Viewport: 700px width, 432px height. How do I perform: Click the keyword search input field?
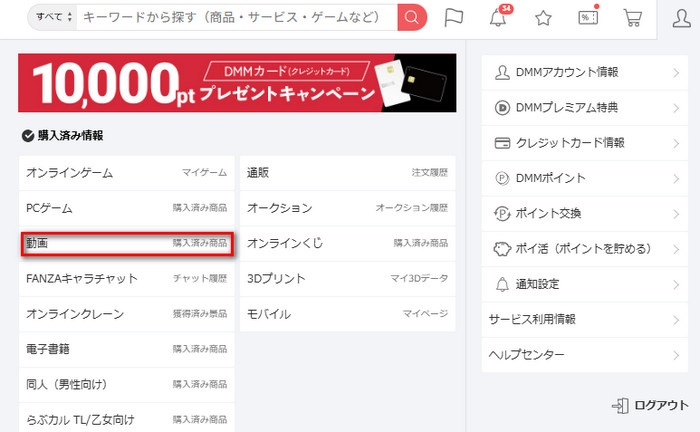coord(237,17)
